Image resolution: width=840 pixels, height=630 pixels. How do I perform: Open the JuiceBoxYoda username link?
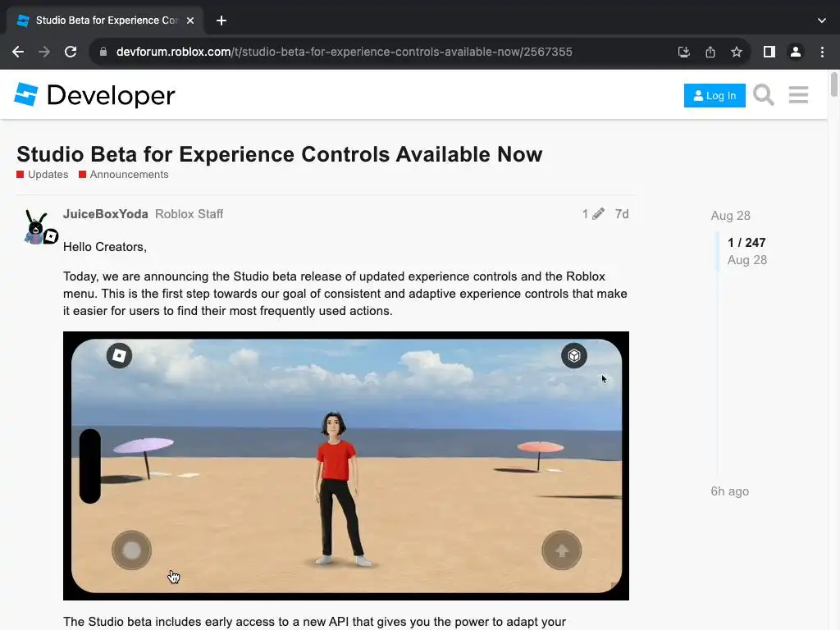[106, 214]
